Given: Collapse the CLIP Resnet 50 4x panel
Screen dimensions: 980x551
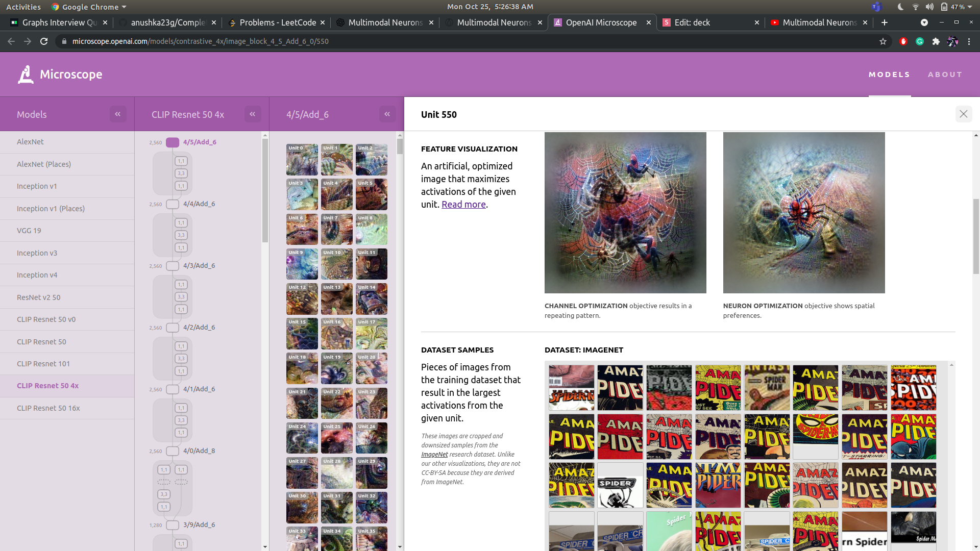Looking at the screenshot, I should pyautogui.click(x=253, y=114).
